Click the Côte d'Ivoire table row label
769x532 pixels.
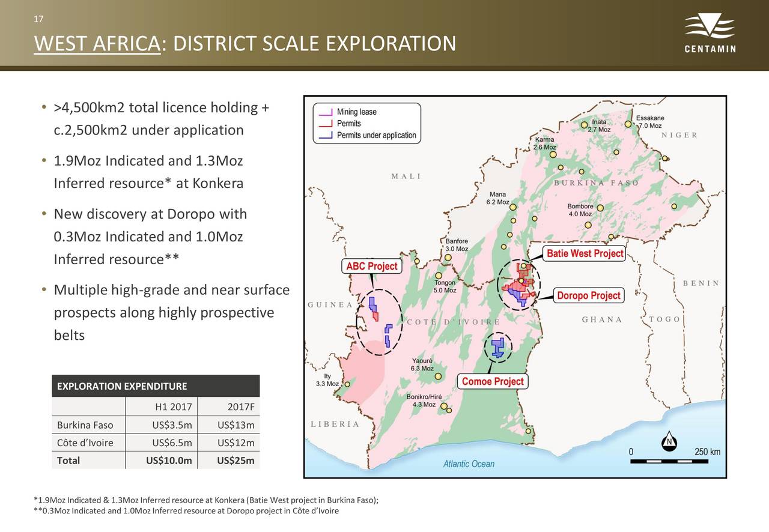tap(85, 443)
